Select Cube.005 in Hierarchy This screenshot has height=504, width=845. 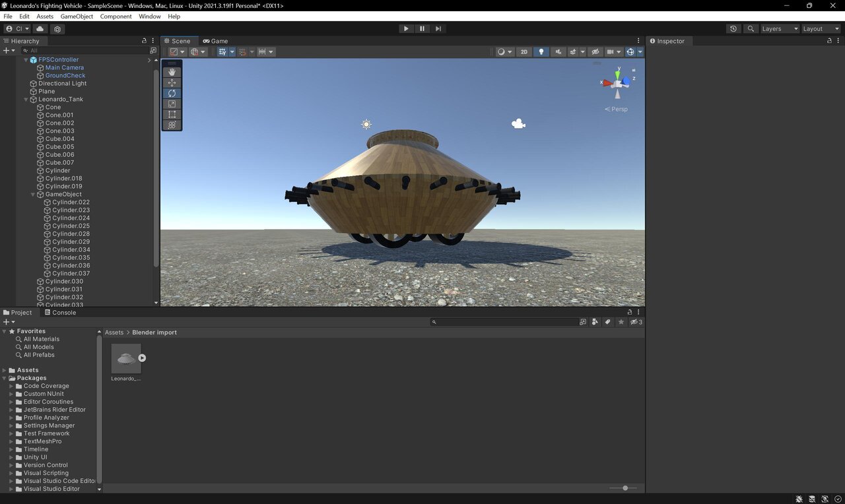(59, 146)
